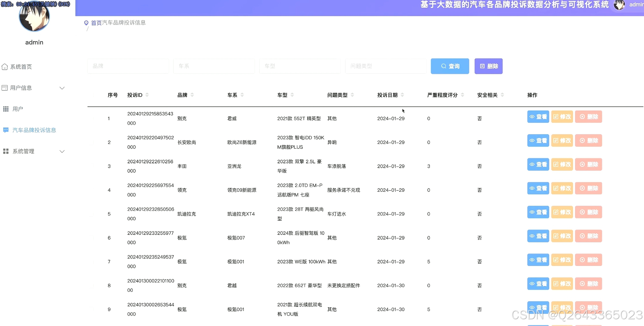This screenshot has width=644, height=326.
Task: View row 8 君越 complaint details
Action: point(538,284)
